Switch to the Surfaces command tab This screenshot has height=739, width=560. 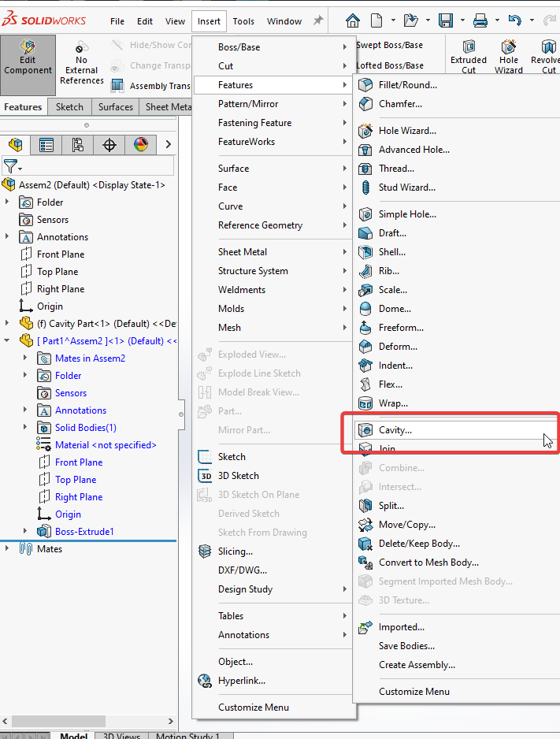tap(116, 107)
